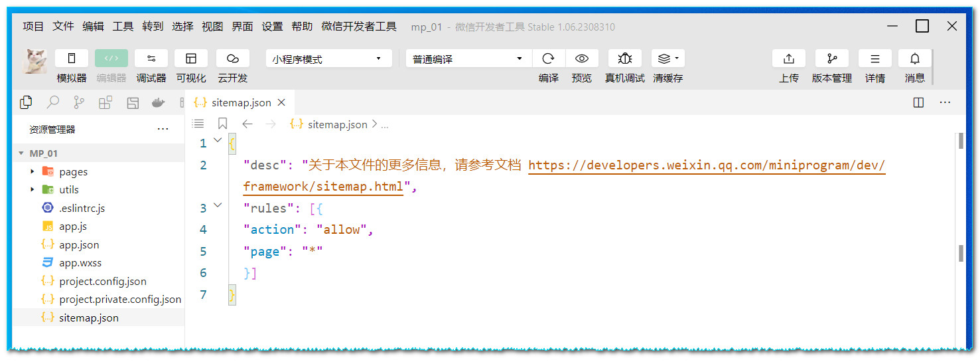Open app.json in explorer
Image resolution: width=980 pixels, height=362 pixels.
98,244
